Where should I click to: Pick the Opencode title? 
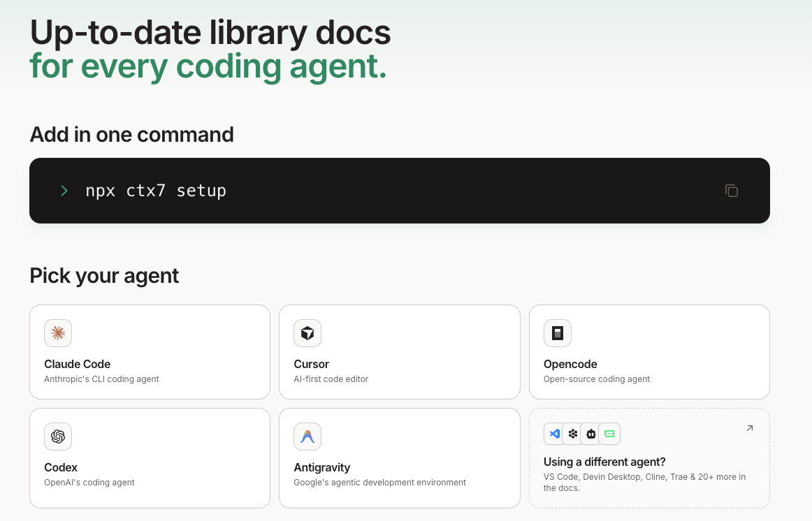[570, 365]
